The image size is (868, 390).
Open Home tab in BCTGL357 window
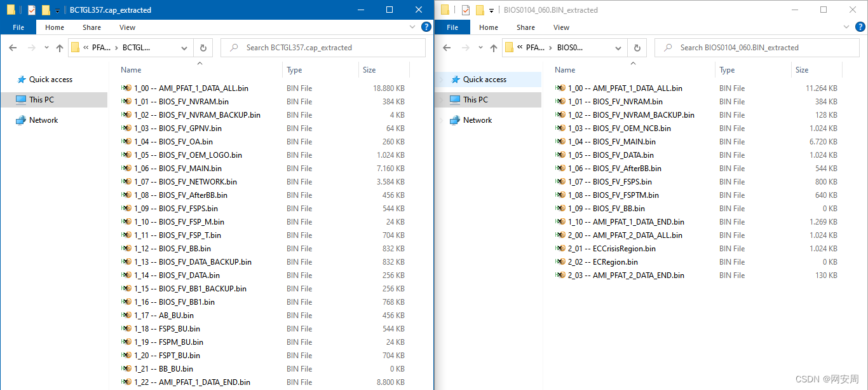pos(55,27)
